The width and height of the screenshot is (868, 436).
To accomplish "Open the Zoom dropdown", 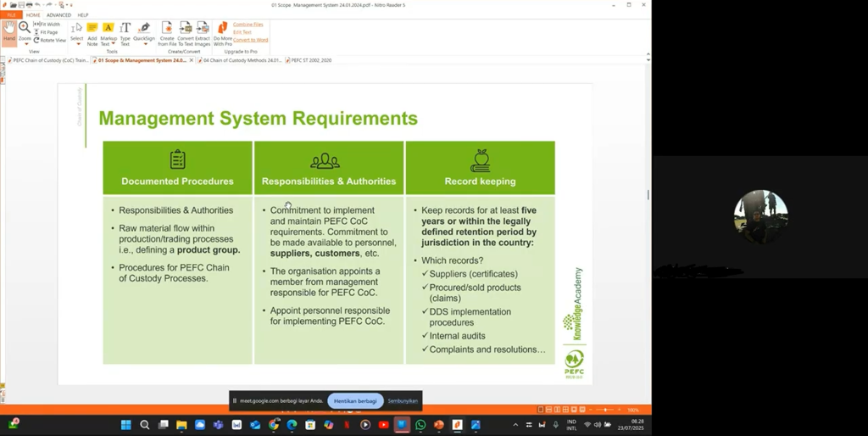I will 25,42.
